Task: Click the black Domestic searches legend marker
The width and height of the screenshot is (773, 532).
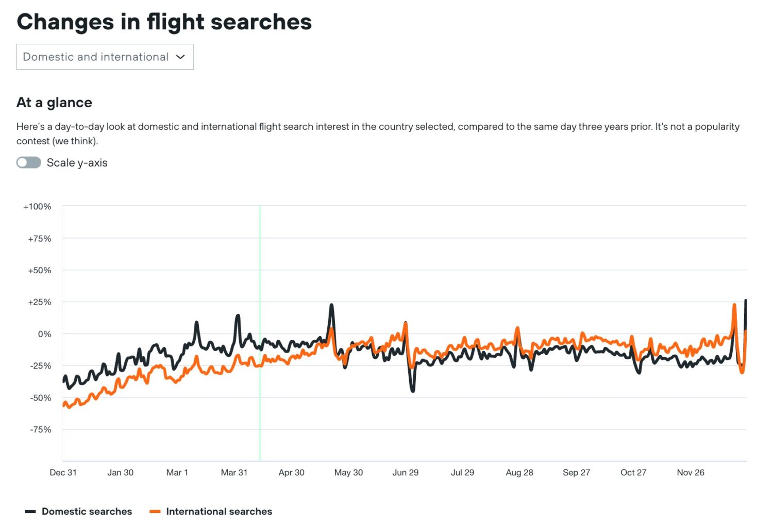Action: tap(30, 511)
